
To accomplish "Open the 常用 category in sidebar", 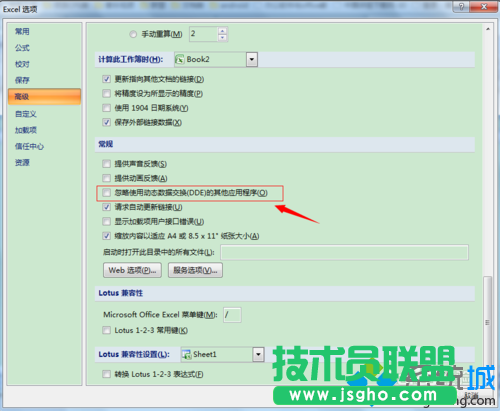I will [22, 32].
